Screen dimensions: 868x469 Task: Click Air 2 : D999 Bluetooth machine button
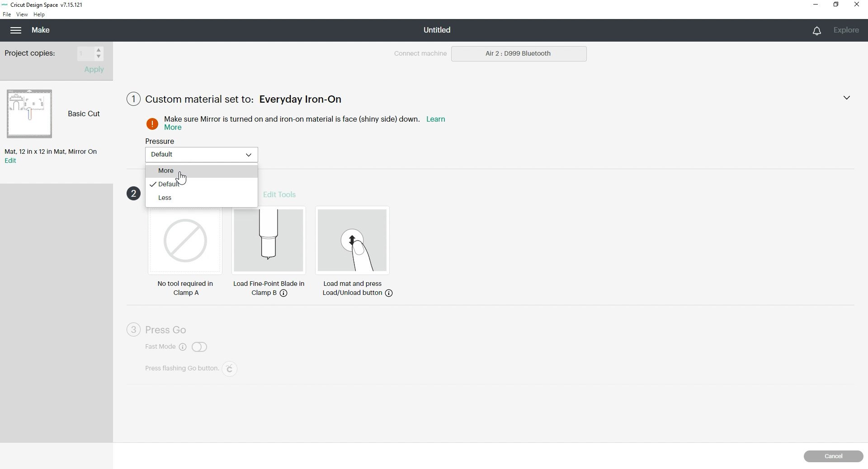tap(519, 54)
